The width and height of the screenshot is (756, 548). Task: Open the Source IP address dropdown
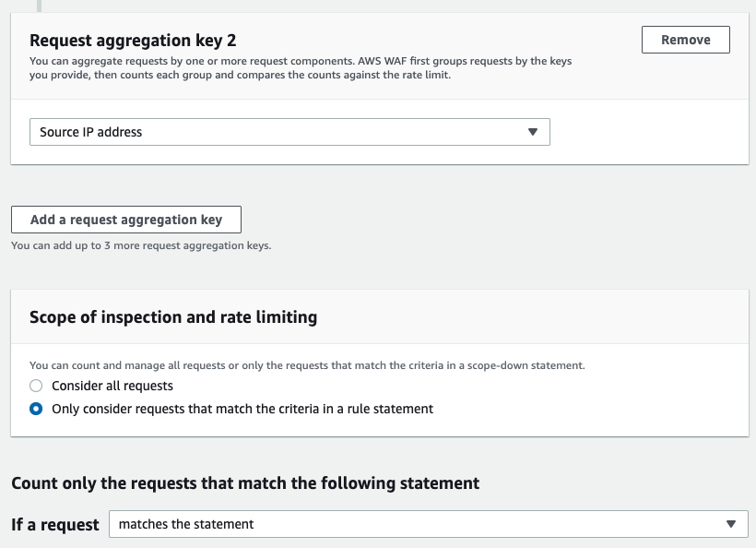(289, 132)
